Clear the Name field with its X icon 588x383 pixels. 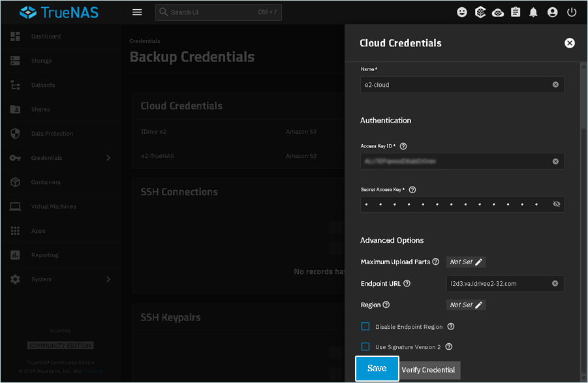point(555,85)
